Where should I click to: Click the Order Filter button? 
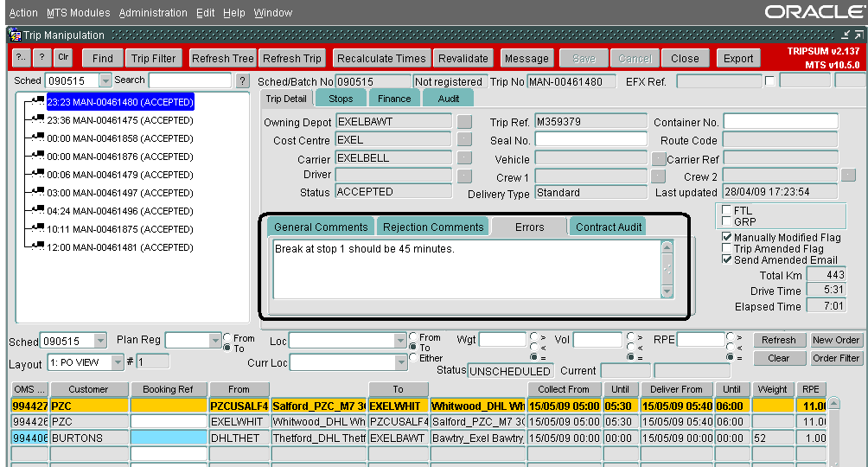tap(836, 358)
